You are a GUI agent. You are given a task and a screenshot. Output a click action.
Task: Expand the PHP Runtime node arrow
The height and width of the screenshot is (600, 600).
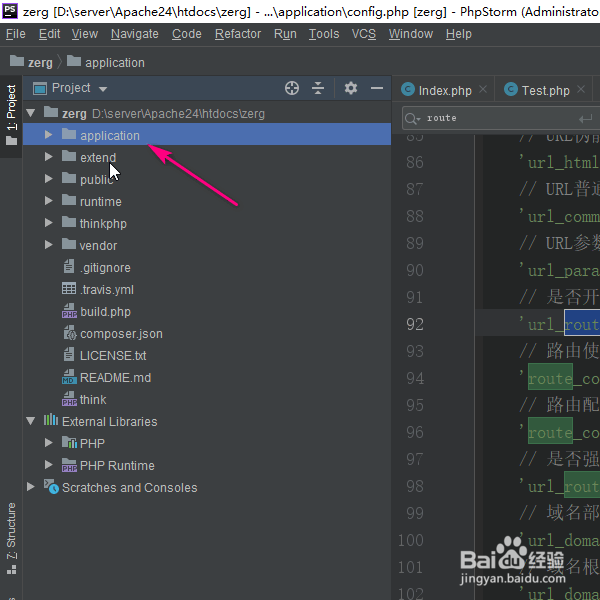coord(48,465)
